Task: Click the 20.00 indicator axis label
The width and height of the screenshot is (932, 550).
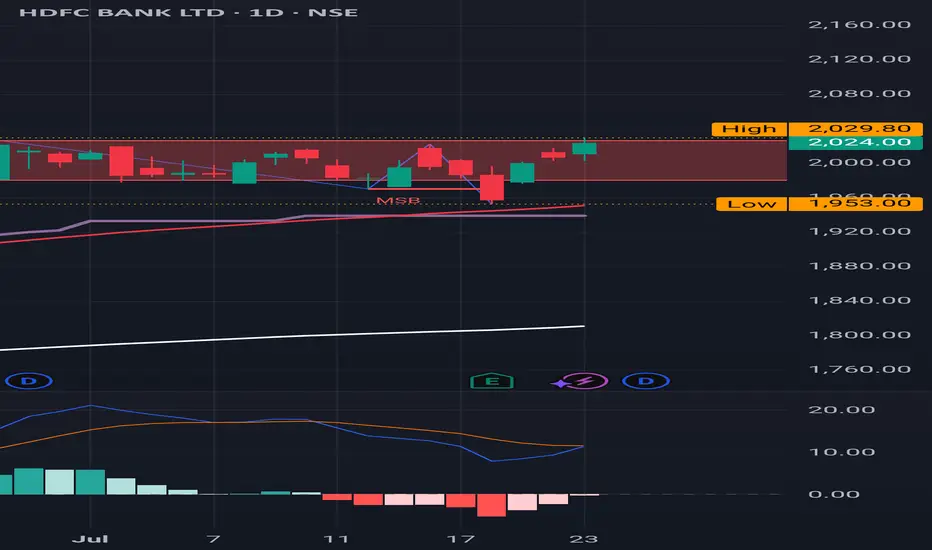Action: (842, 410)
